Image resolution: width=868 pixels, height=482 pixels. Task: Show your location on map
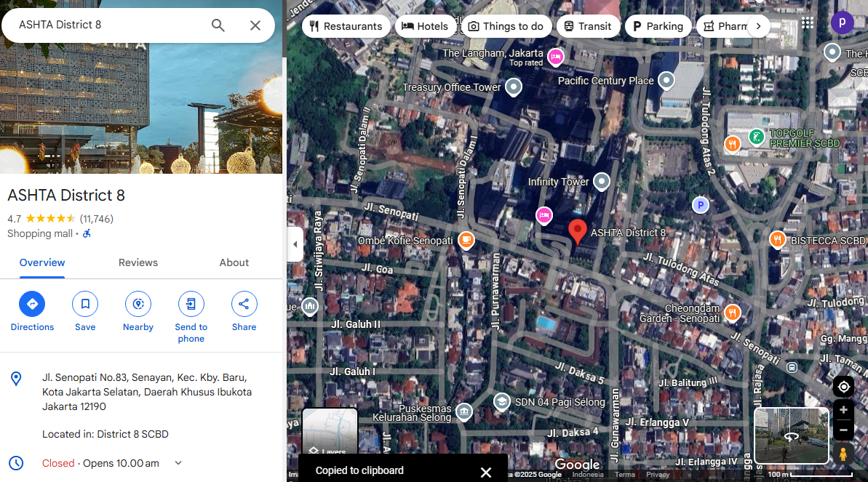pos(844,387)
